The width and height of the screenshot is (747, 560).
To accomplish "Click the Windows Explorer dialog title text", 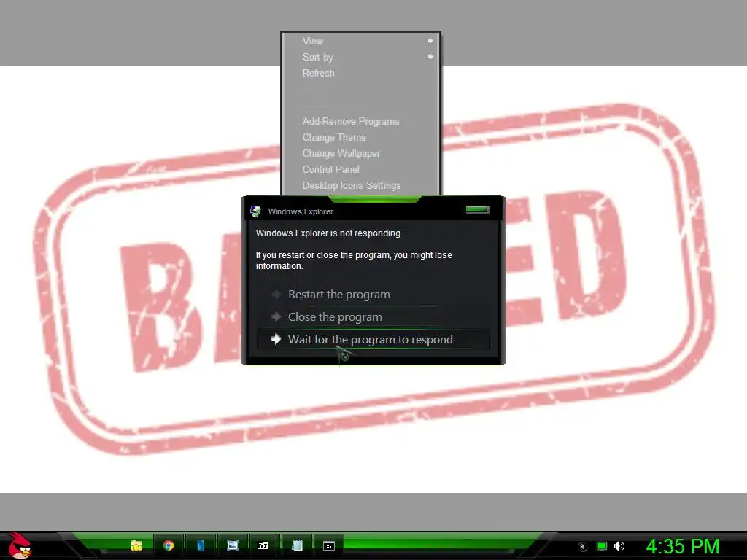I will tap(300, 211).
